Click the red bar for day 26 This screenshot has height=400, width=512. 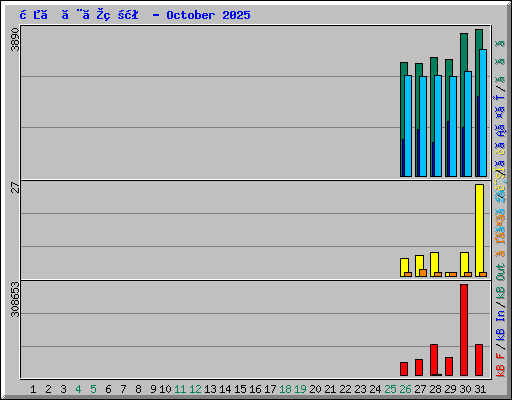click(404, 369)
